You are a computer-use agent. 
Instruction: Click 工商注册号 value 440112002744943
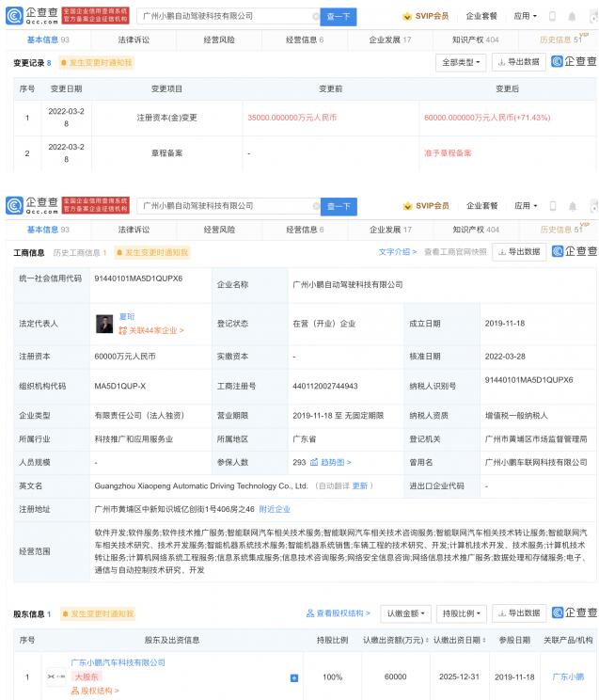[x=325, y=386]
